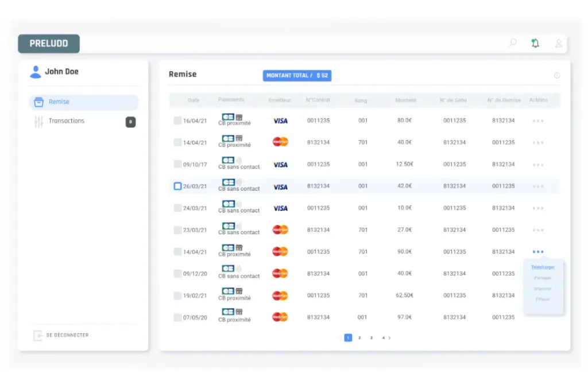Open Transactions in the sidebar

[x=66, y=121]
